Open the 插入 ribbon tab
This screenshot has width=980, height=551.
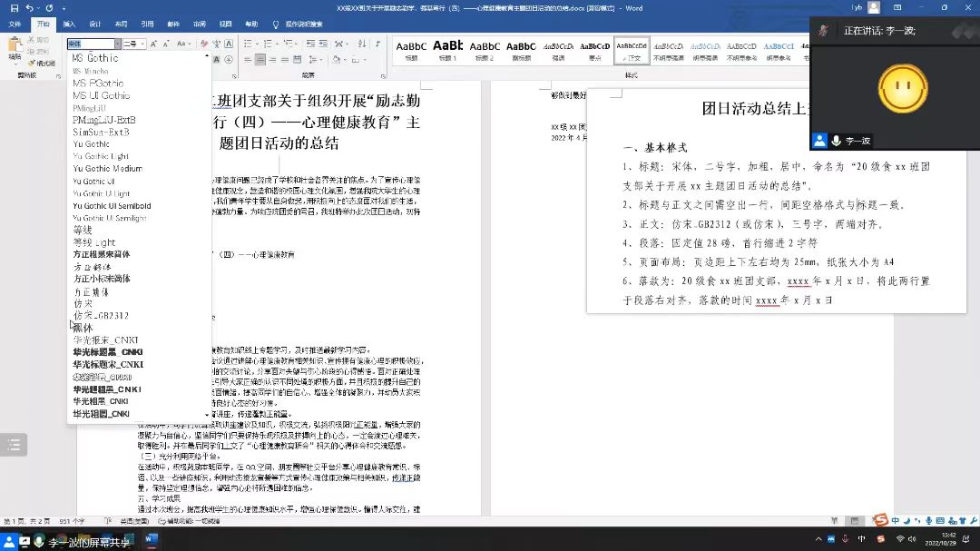[69, 24]
